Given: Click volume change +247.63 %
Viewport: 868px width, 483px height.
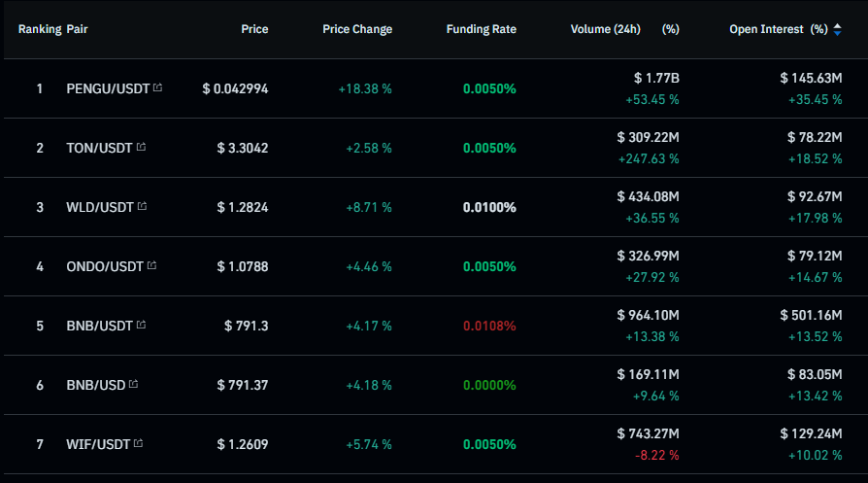Looking at the screenshot, I should click(x=649, y=159).
